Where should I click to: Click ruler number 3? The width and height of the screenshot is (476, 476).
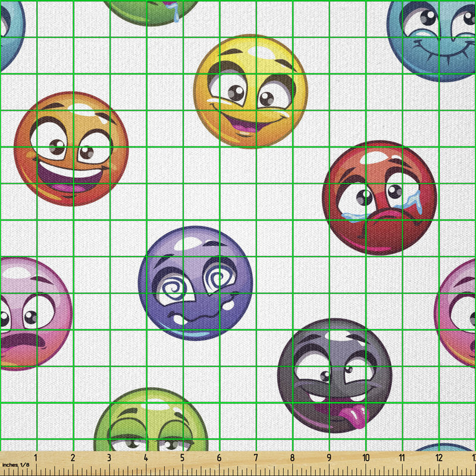(x=109, y=458)
